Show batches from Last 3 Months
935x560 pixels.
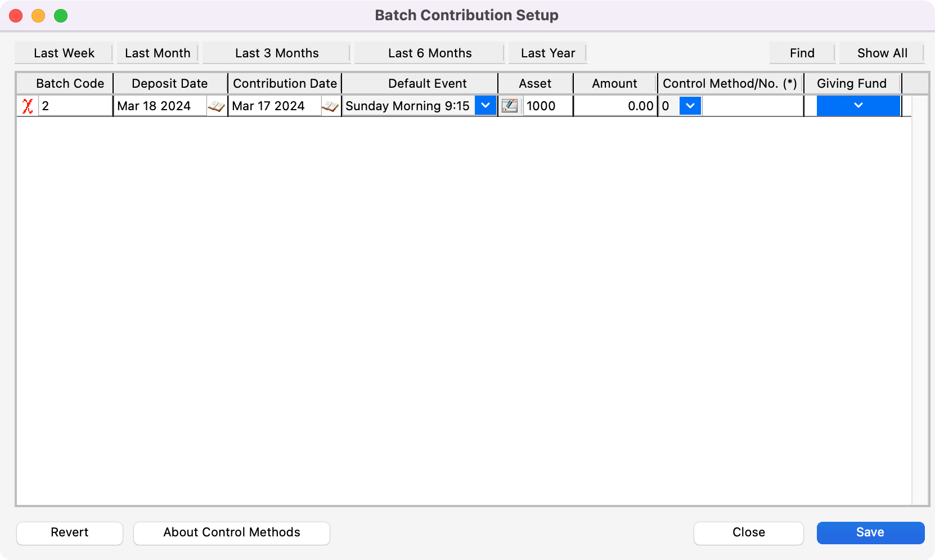click(276, 53)
